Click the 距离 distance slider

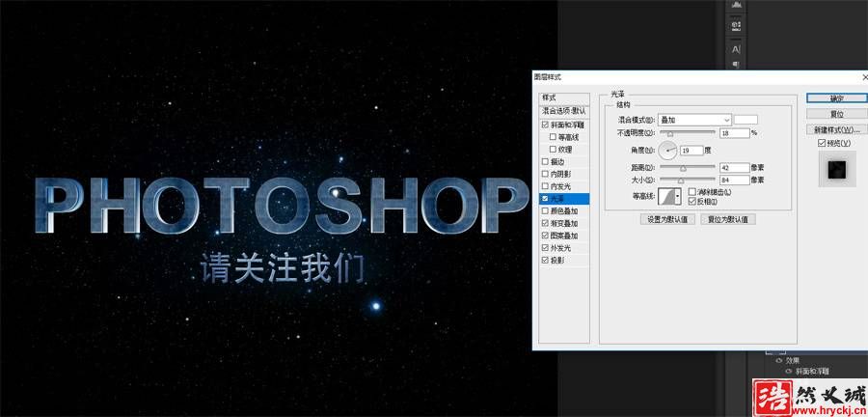(x=688, y=167)
